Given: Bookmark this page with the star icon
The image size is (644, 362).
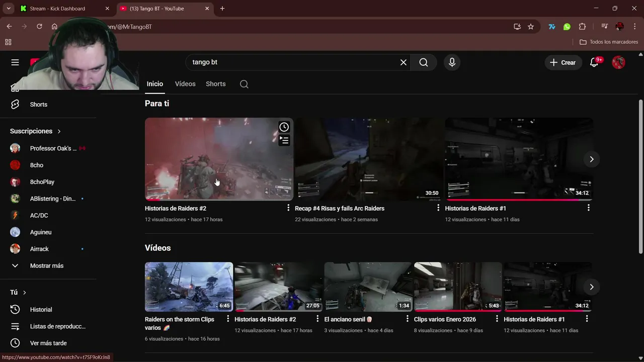Looking at the screenshot, I should coord(531,27).
